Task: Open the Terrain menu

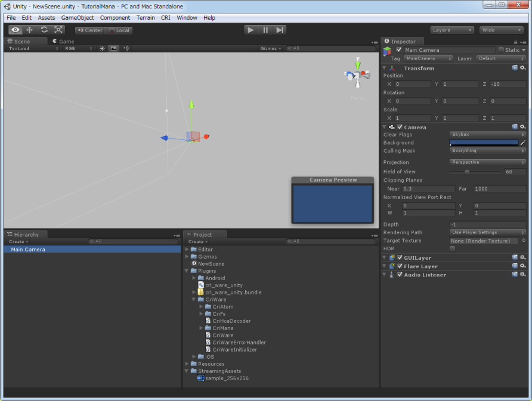Action: (x=146, y=18)
